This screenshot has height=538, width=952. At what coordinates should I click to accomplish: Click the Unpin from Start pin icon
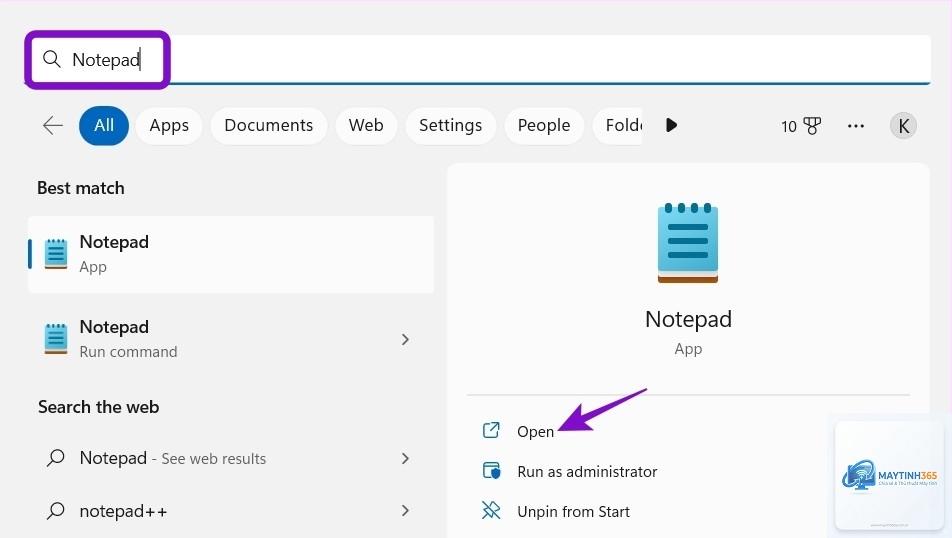pos(491,511)
